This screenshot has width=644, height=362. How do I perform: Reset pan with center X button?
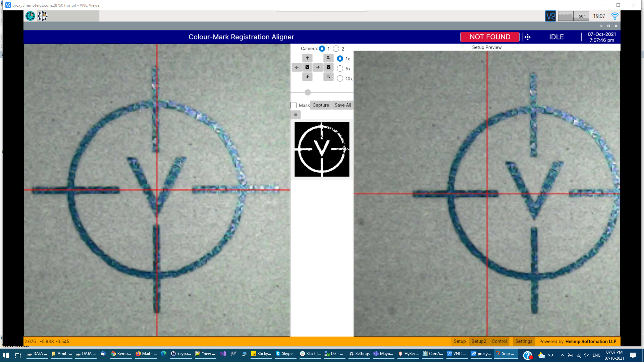pyautogui.click(x=307, y=67)
